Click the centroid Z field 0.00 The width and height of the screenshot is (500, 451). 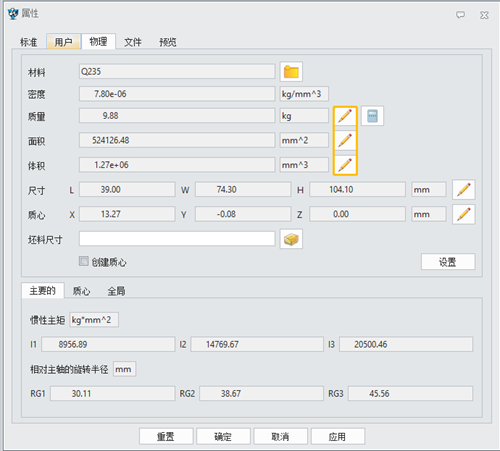[x=357, y=214]
